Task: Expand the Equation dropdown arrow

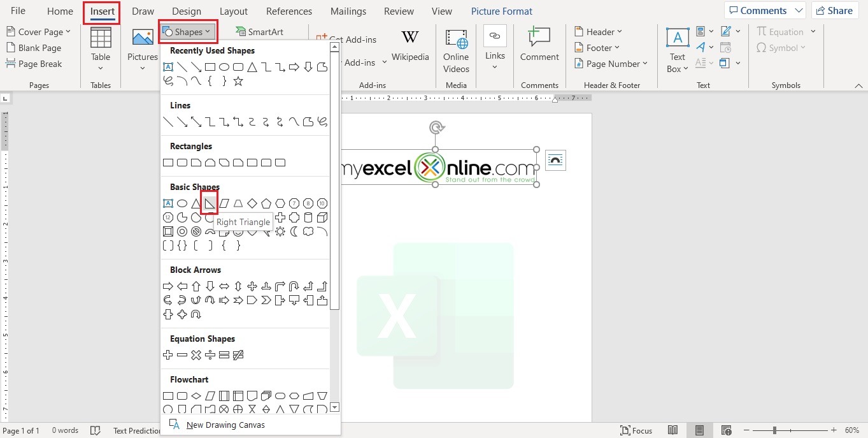Action: click(x=813, y=32)
